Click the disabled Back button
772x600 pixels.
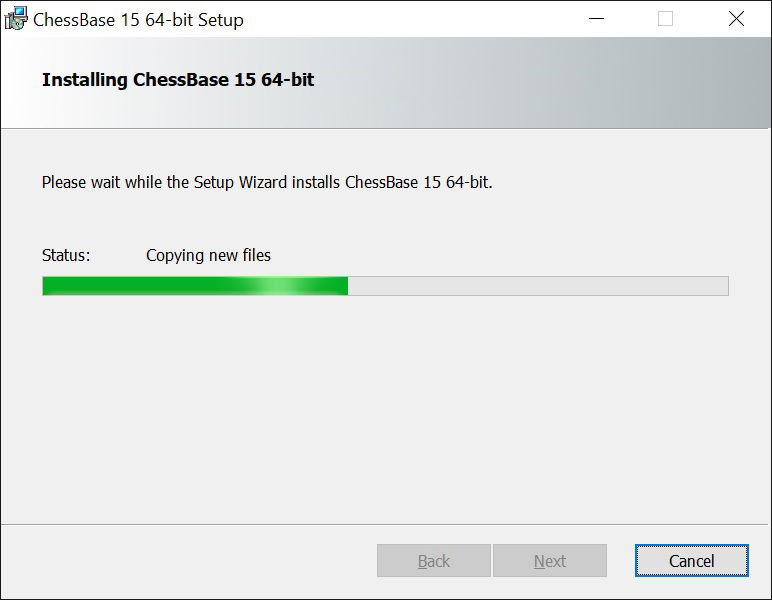[434, 561]
